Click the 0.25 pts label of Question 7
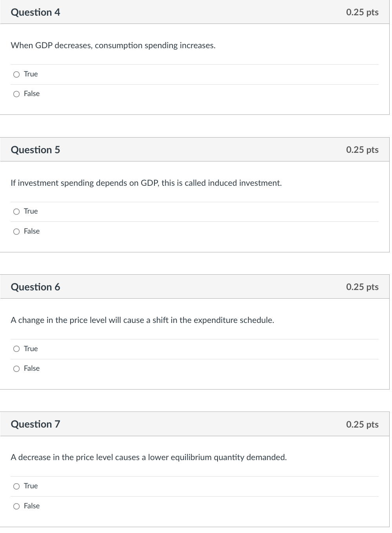The width and height of the screenshot is (392, 533). [362, 424]
